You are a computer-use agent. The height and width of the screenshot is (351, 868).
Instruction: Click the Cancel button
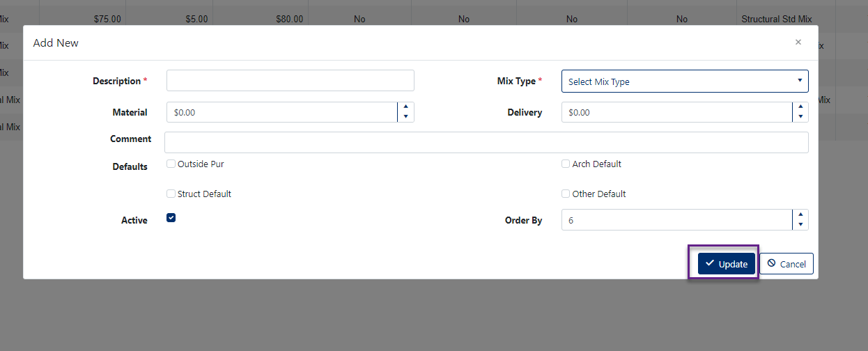tap(786, 264)
